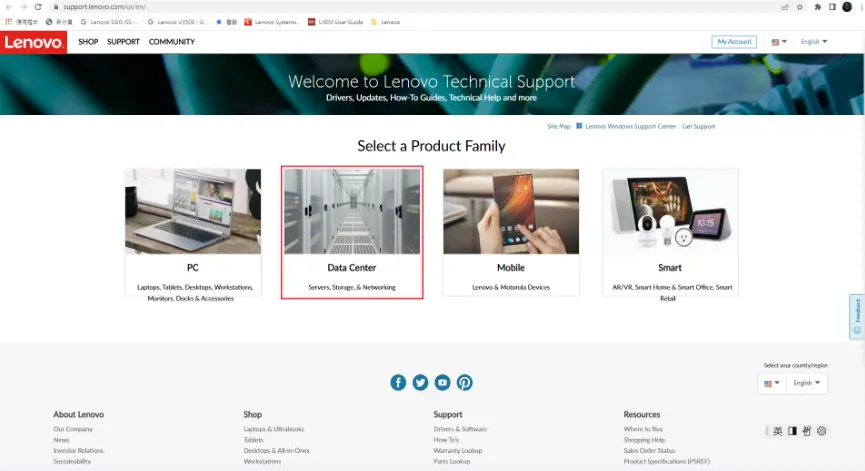Open the Drivers & Software footer link
The height and width of the screenshot is (471, 865).
(460, 429)
